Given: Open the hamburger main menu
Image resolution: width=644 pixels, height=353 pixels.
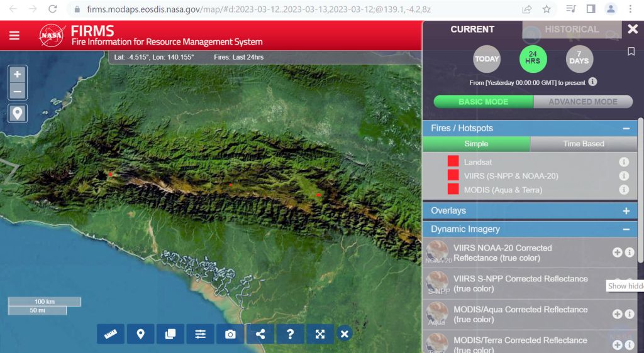Looking at the screenshot, I should coord(14,36).
